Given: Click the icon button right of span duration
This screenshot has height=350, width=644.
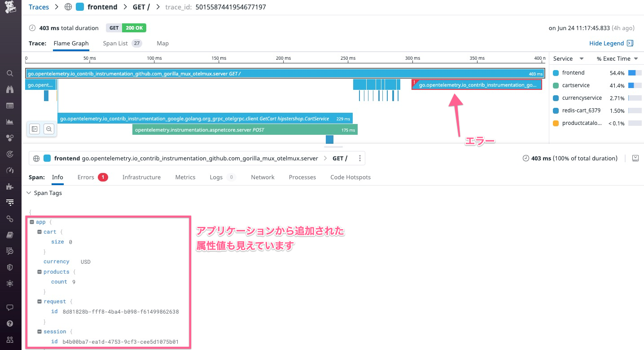Looking at the screenshot, I should coord(635,158).
